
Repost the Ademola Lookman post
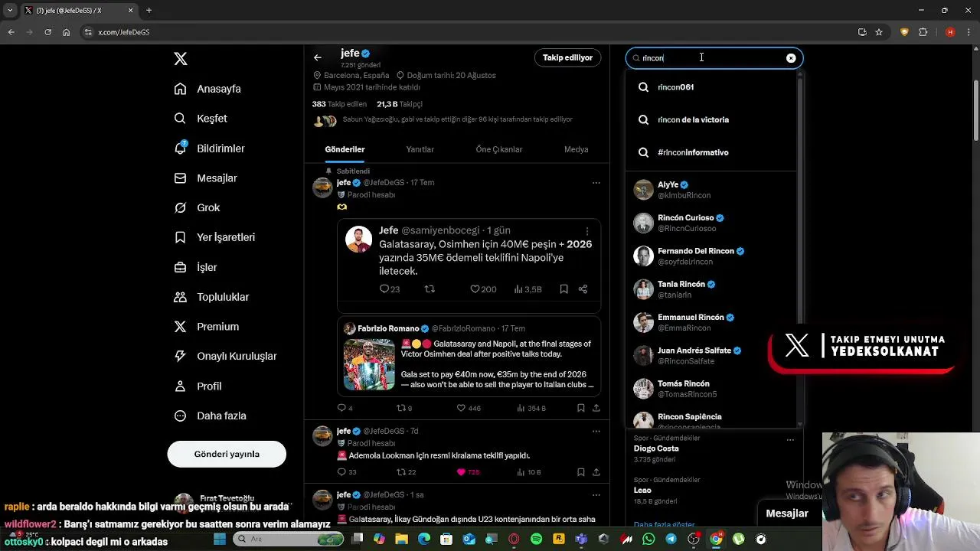401,472
